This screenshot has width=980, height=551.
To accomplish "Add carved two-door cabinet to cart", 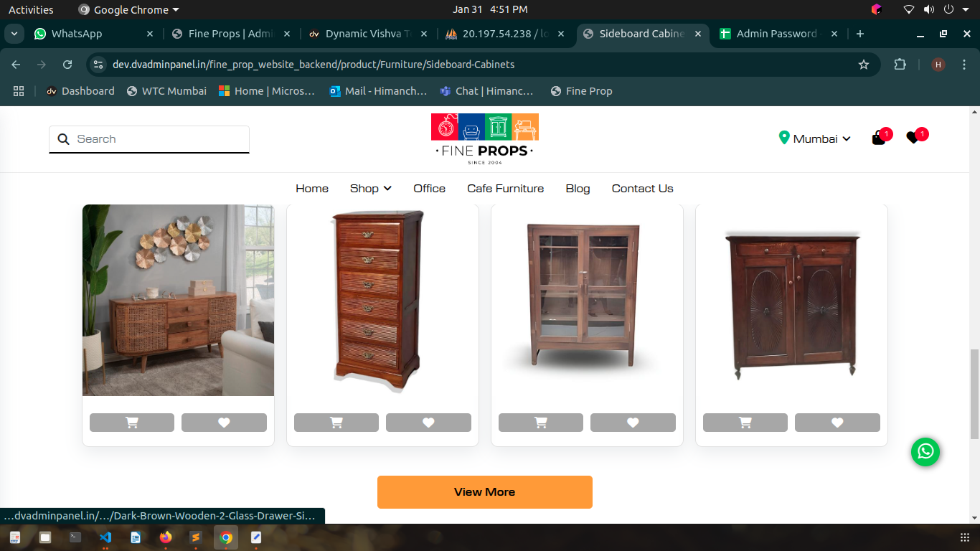I will [x=745, y=423].
